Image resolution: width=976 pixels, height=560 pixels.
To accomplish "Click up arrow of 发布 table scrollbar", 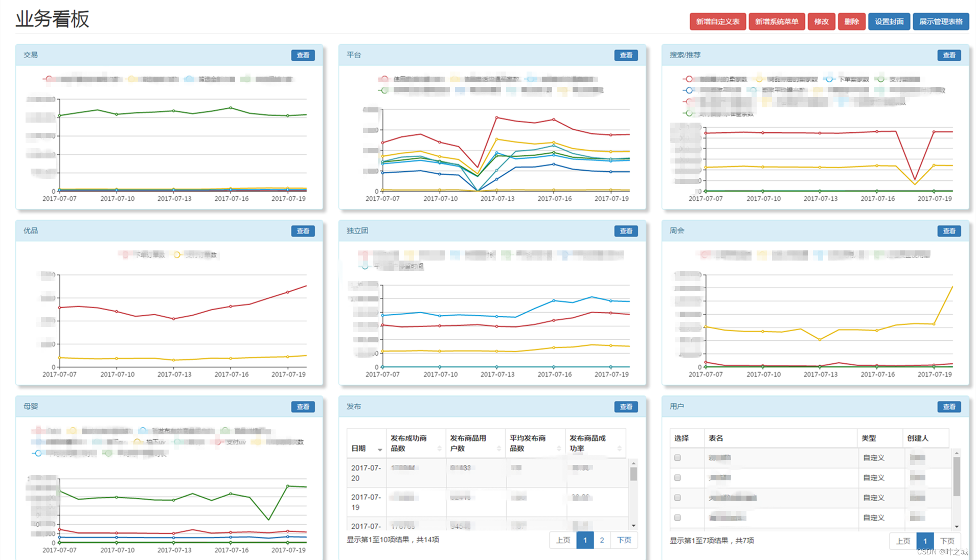I will pyautogui.click(x=633, y=463).
